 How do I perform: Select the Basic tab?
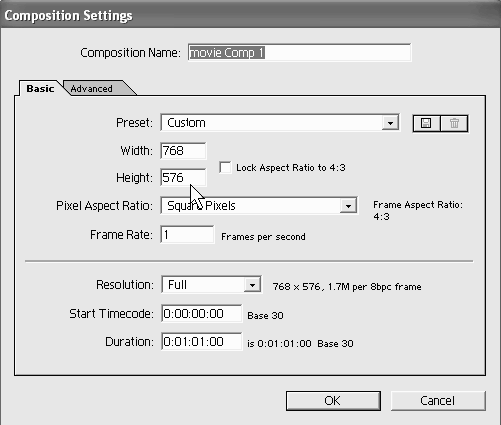tap(40, 89)
